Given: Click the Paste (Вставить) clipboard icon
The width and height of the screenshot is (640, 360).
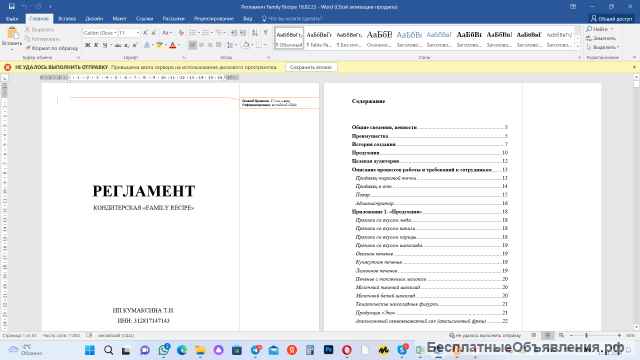Looking at the screenshot, I should tap(12, 33).
